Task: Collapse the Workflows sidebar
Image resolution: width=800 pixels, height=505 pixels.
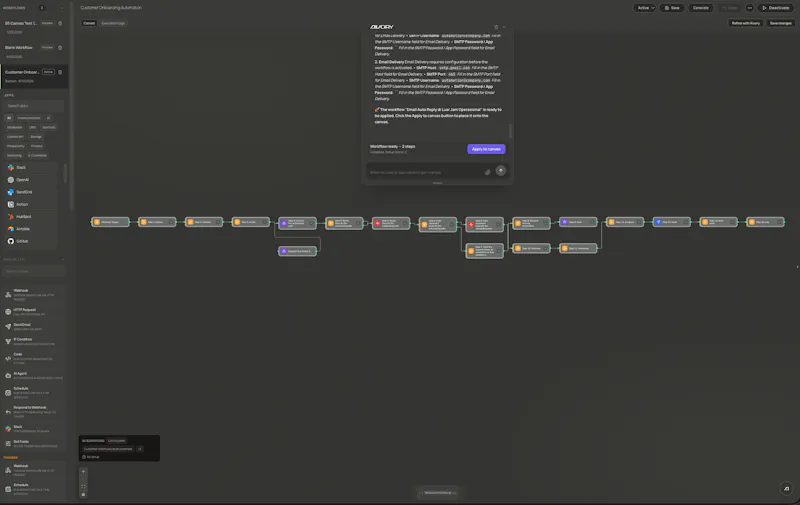Action: (x=62, y=8)
